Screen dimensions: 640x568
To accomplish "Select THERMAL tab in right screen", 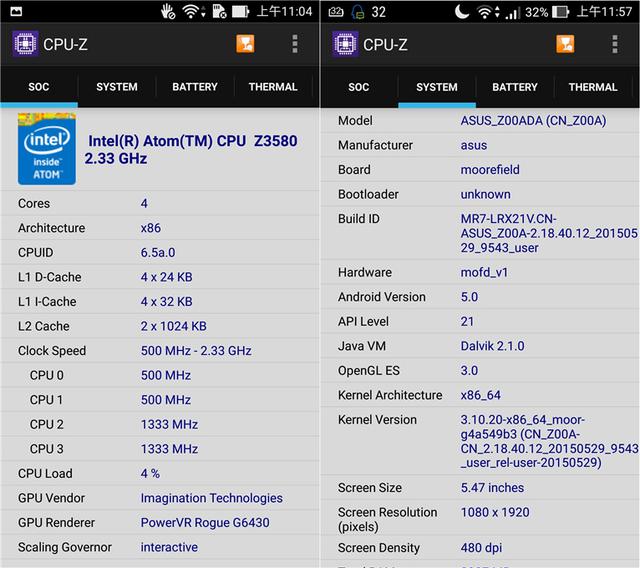I will pyautogui.click(x=593, y=87).
